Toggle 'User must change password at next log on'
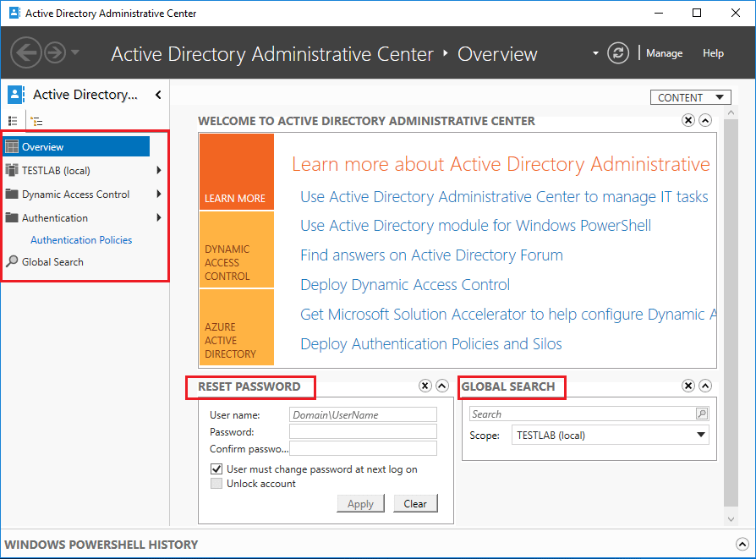This screenshot has height=559, width=756. click(216, 469)
